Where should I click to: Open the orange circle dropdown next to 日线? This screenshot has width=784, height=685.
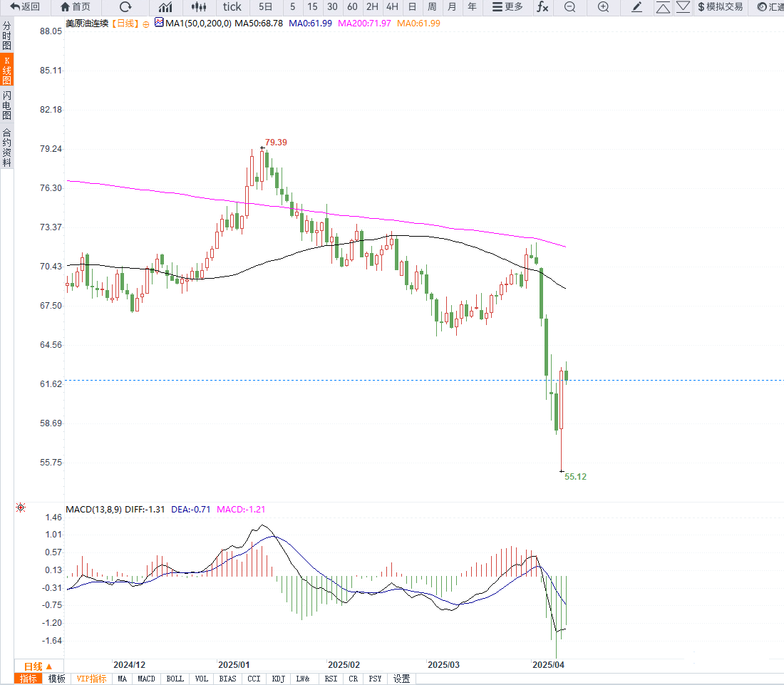[x=146, y=24]
